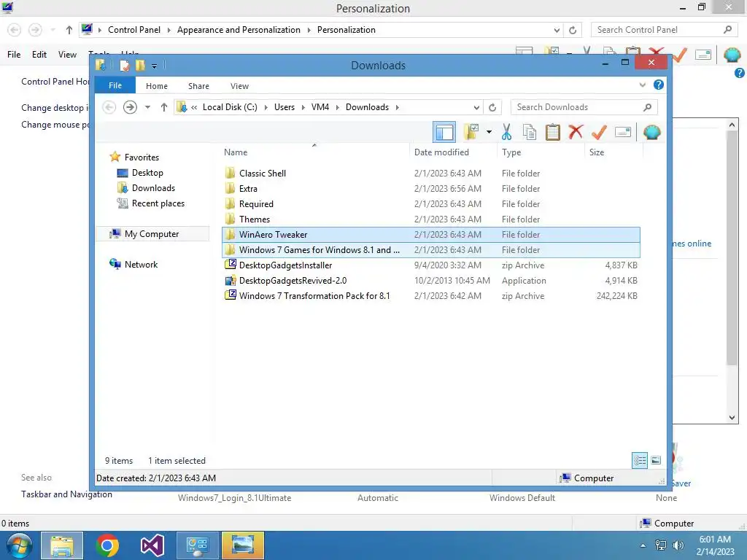This screenshot has height=560, width=747.
Task: Select Desktop under Favorites
Action: coord(147,172)
